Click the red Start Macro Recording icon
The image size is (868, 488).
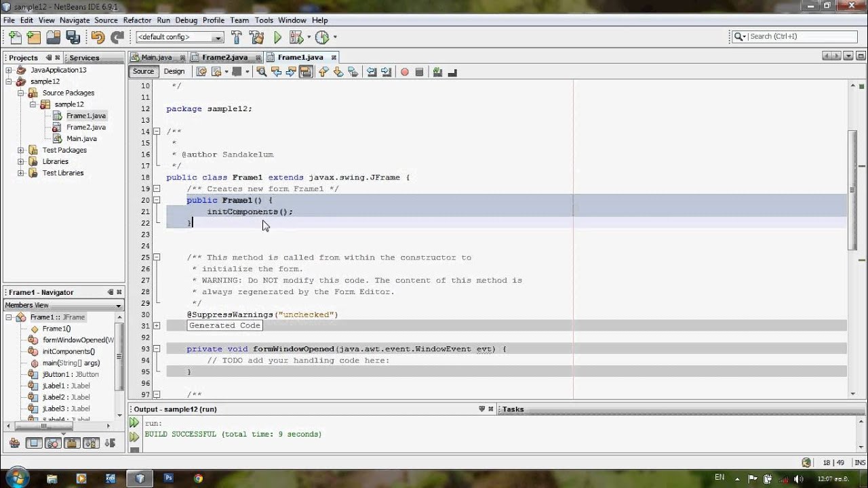(405, 72)
